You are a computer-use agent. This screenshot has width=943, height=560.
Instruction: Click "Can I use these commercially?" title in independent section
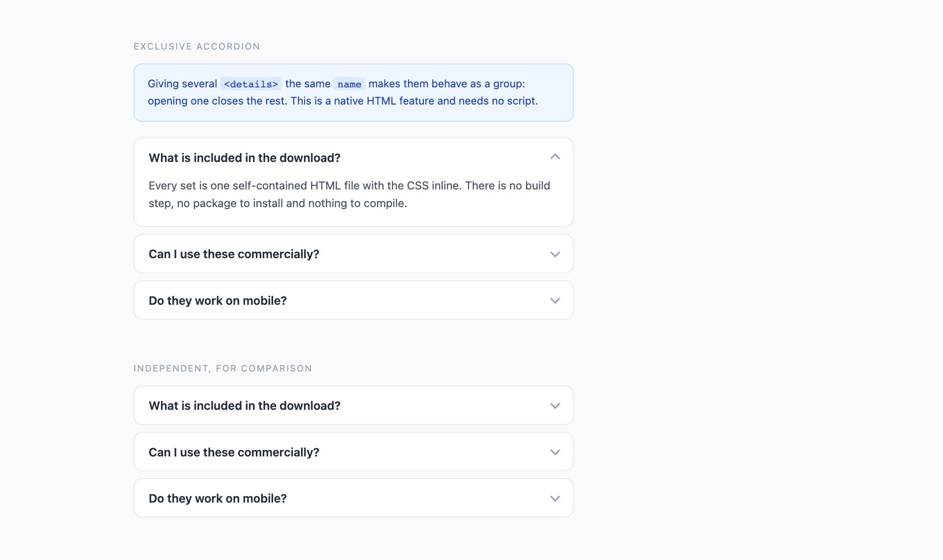[234, 452]
